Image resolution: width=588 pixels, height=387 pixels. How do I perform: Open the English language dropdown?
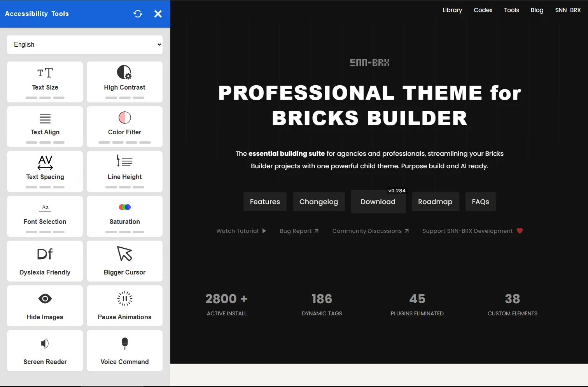tap(85, 45)
